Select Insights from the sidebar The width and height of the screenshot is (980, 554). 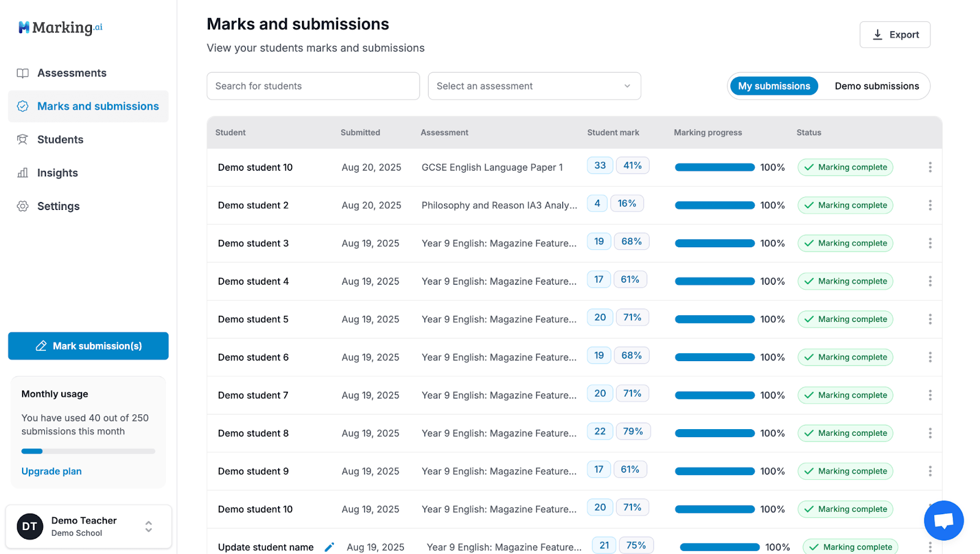tap(57, 173)
